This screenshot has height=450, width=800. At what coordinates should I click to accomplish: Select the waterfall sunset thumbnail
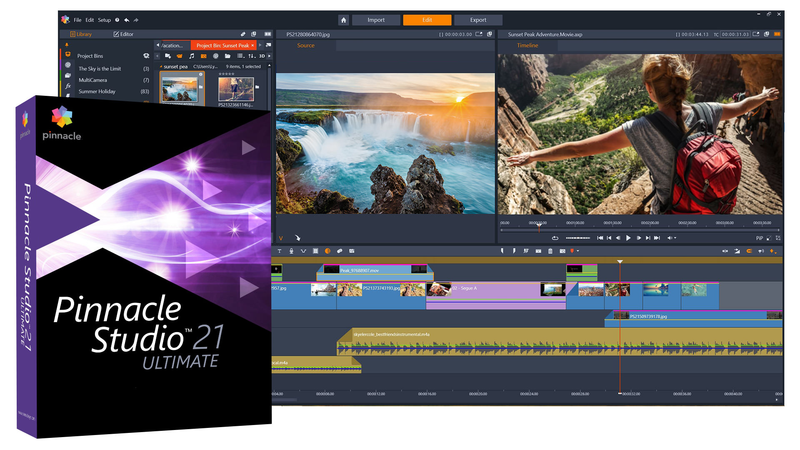(x=180, y=89)
